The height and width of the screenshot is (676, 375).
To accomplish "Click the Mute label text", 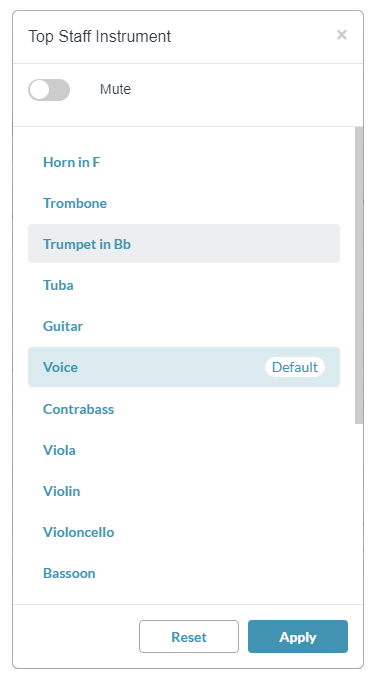I will (116, 89).
